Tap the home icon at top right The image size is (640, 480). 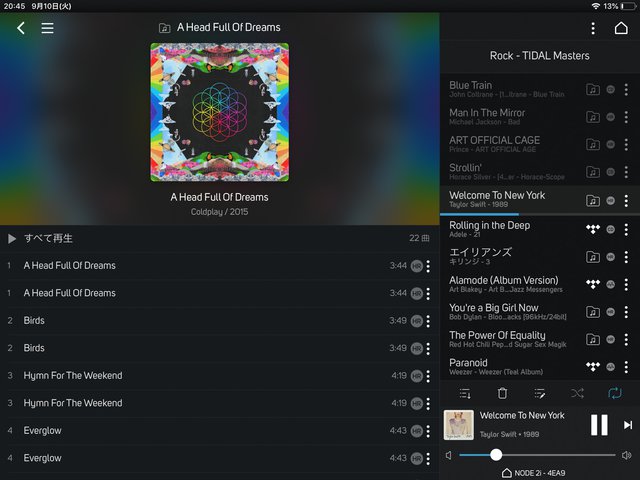coord(621,28)
